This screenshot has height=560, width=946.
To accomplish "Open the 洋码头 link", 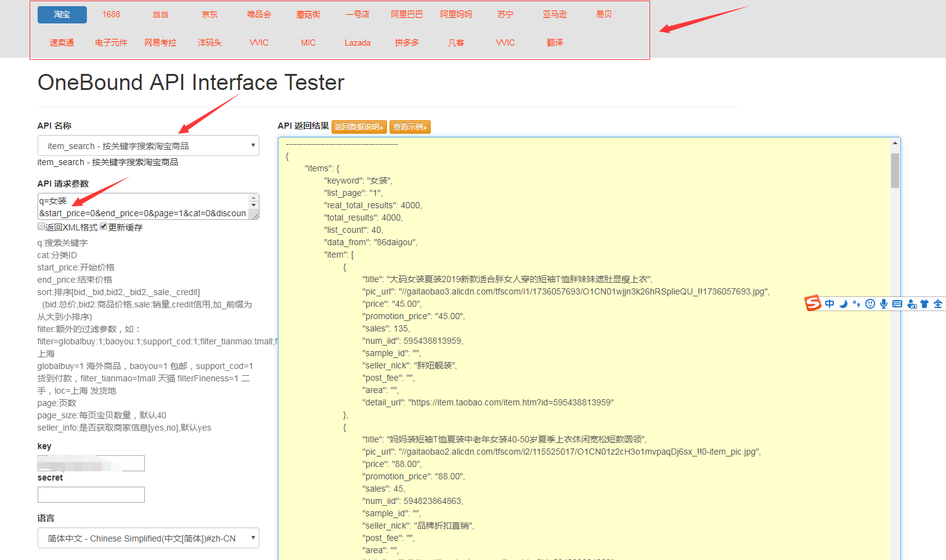I will tap(210, 43).
